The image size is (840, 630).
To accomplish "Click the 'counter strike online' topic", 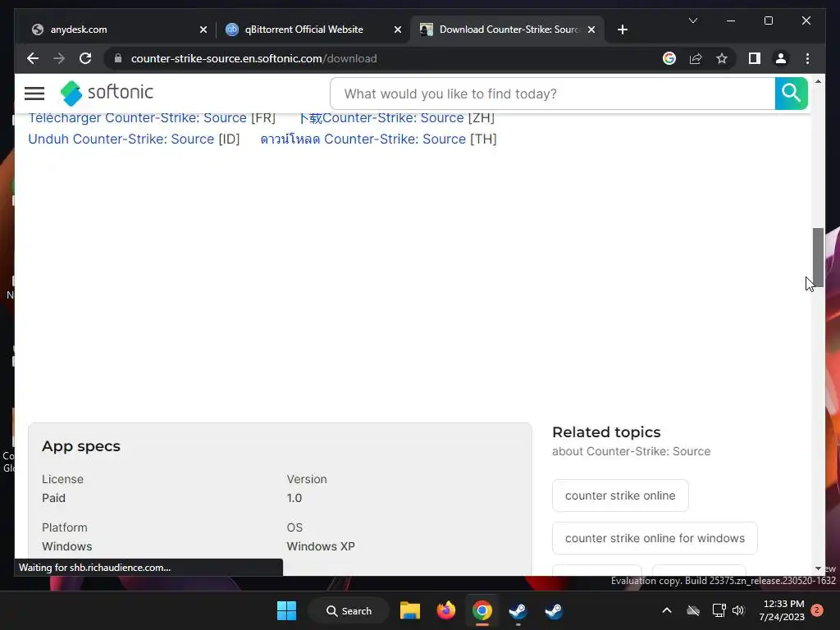I will click(x=620, y=495).
